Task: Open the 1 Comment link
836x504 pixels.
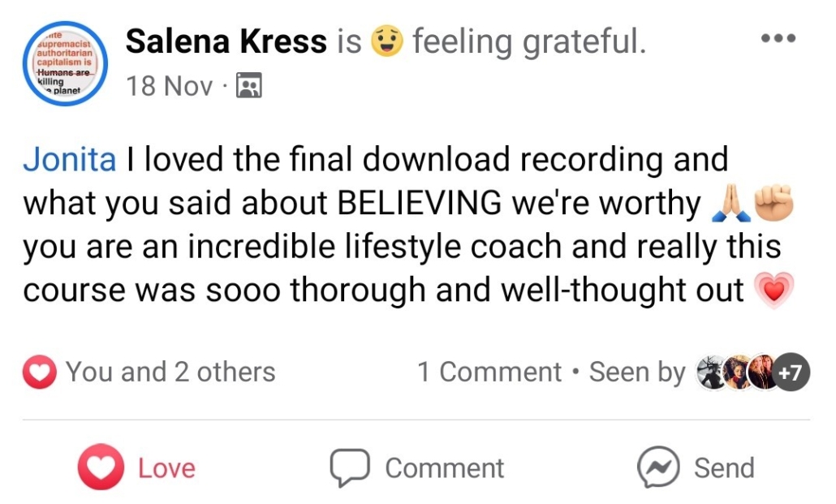Action: [x=489, y=373]
